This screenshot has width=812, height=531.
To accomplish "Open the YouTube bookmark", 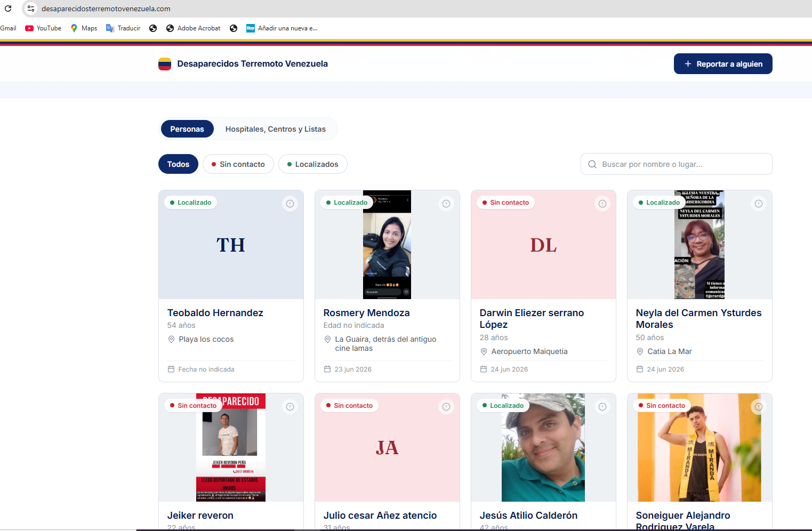I will 43,28.
